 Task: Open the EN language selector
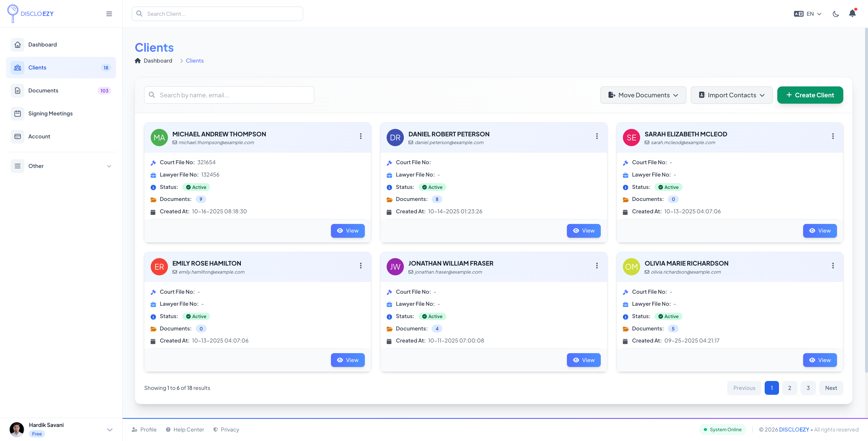[x=808, y=14]
